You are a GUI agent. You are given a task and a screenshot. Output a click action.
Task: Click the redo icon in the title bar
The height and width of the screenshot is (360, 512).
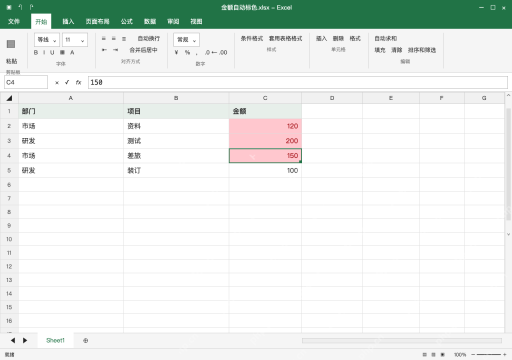point(32,7)
